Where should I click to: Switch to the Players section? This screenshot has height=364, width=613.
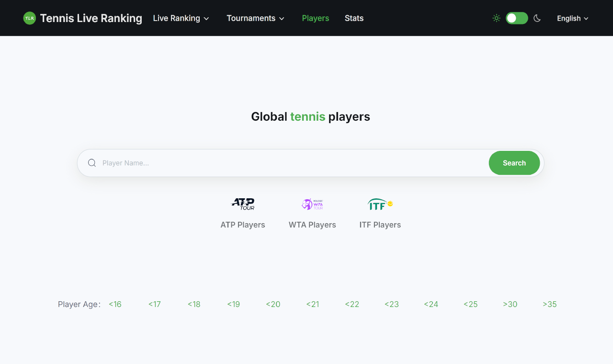coord(316,18)
